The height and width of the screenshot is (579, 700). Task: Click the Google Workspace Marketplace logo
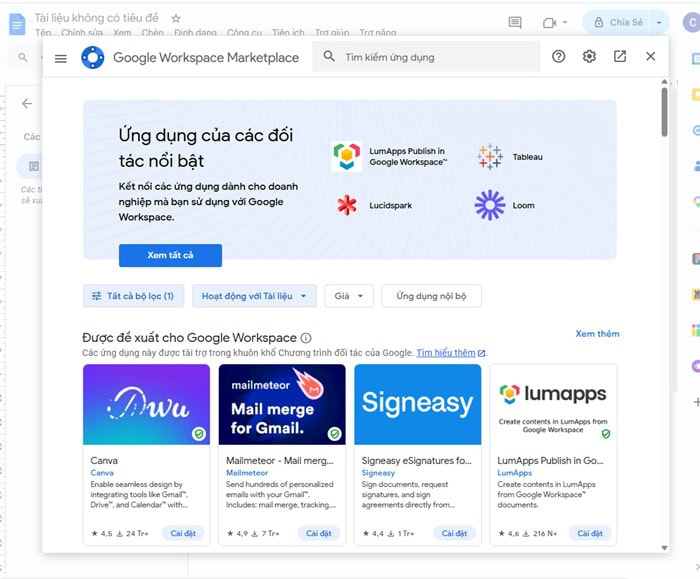(92, 58)
